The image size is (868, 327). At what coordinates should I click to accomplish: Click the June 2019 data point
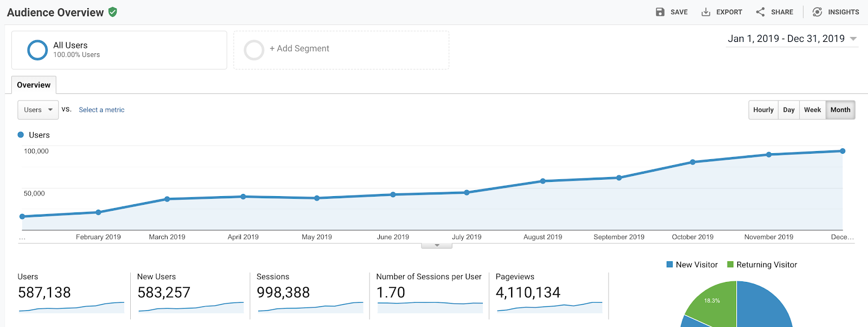click(393, 194)
